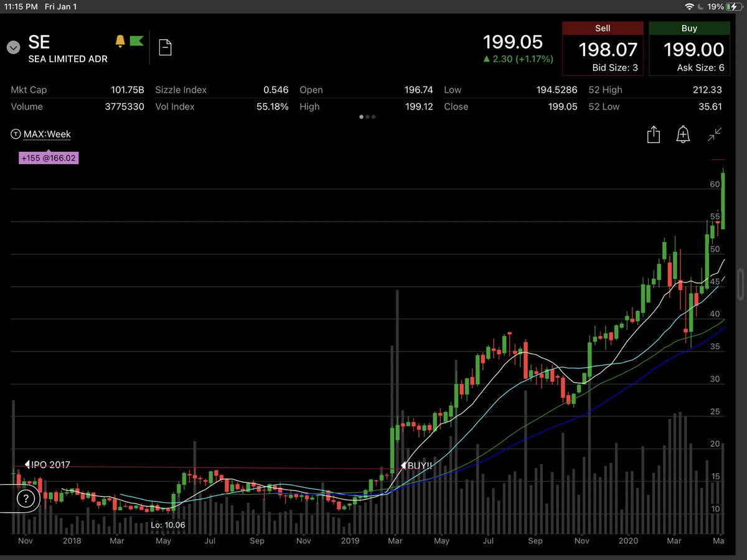Tap the IPO 2017 chart annotation

[47, 464]
